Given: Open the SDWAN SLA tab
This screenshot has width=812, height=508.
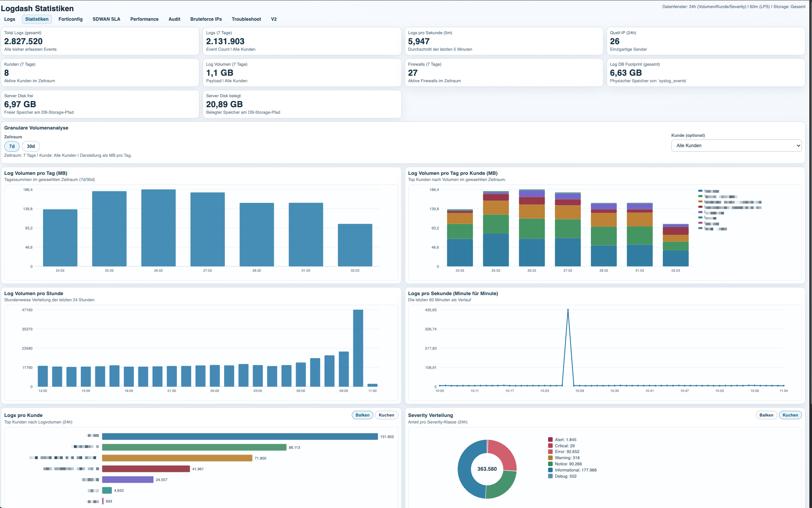Looking at the screenshot, I should (x=106, y=19).
